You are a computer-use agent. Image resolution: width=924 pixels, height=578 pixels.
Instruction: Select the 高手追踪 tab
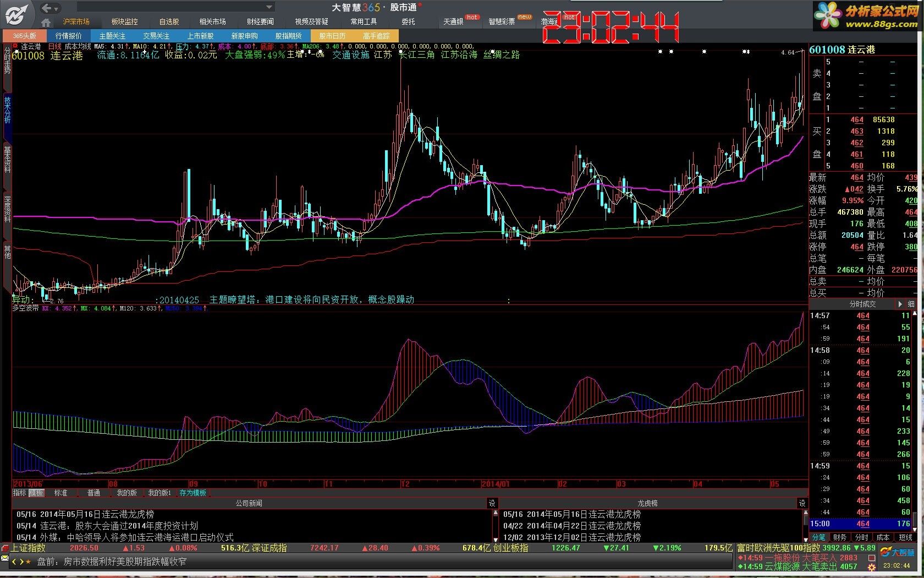(x=376, y=36)
